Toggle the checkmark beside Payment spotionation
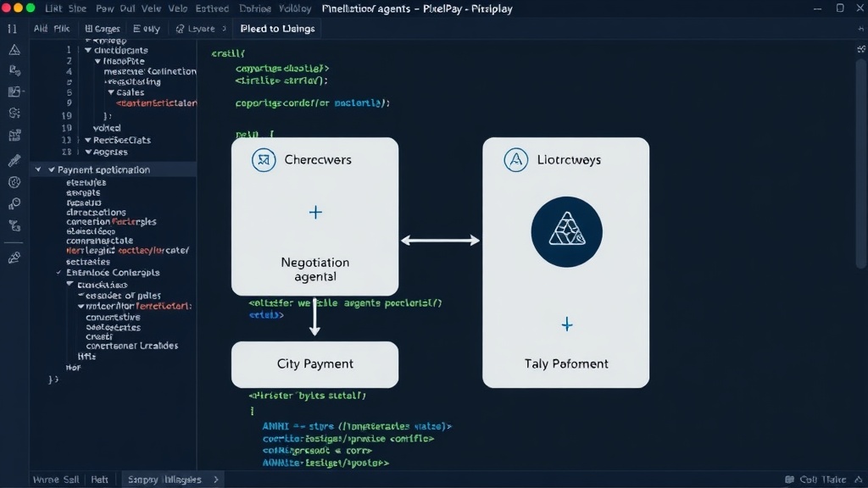The height and width of the screenshot is (488, 868). pyautogui.click(x=52, y=169)
